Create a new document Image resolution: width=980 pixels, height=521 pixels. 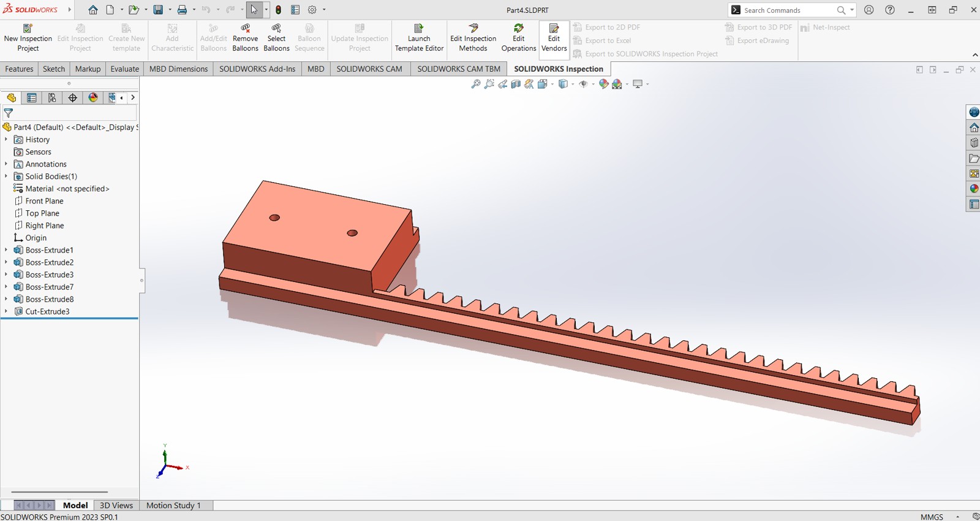coord(110,10)
